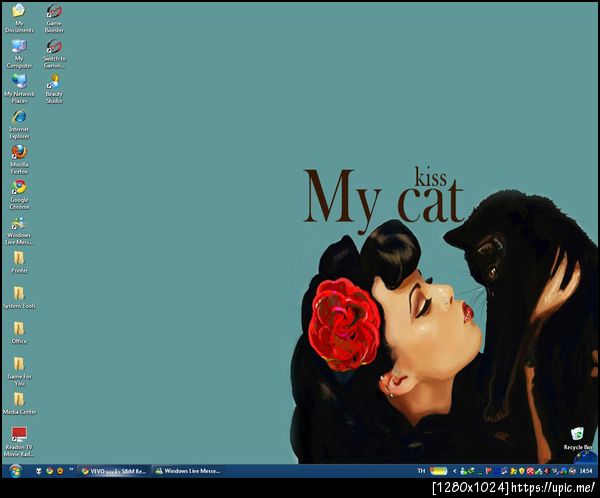Open the My Documents desktop icon
Image resolution: width=600 pixels, height=498 pixels.
[x=19, y=18]
